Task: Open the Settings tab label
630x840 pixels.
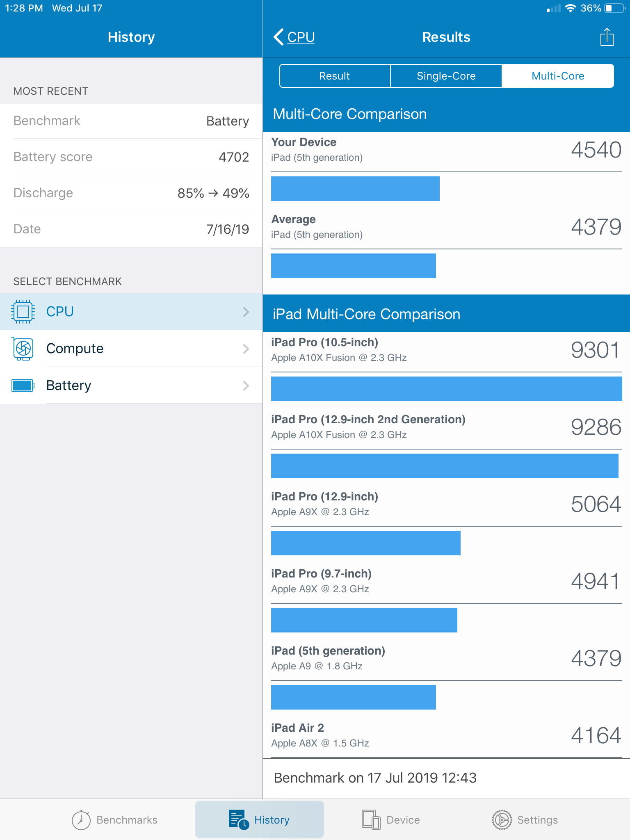Action: click(x=537, y=819)
